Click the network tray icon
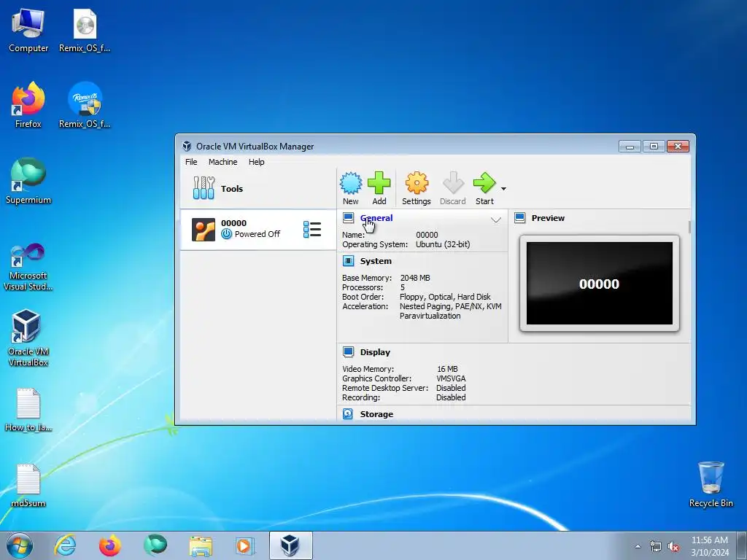This screenshot has width=747, height=560. tap(656, 546)
